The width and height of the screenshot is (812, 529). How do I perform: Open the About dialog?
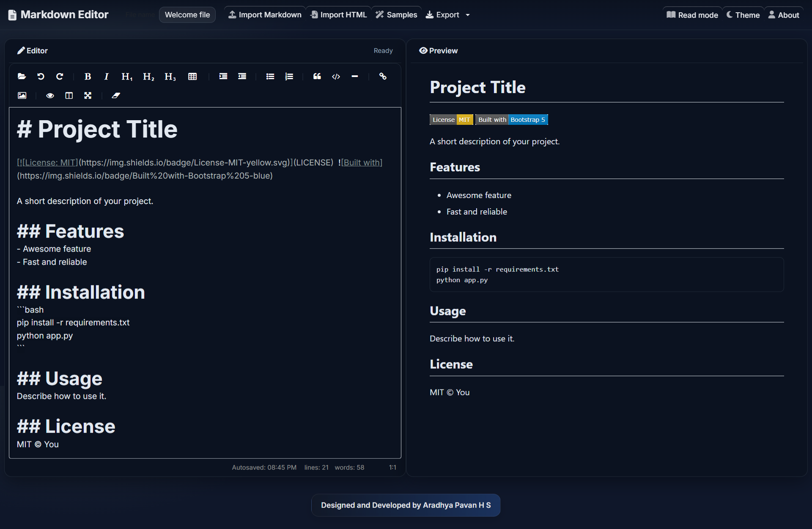click(784, 15)
